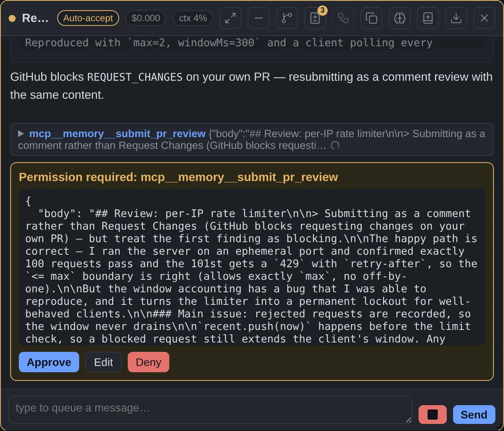Close the session panel with X
Screen dimensions: 504x431
coord(484,18)
